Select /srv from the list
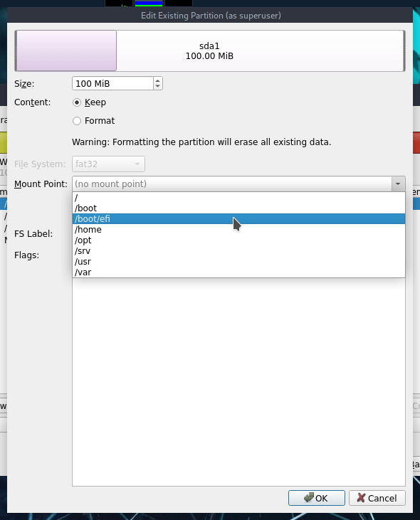 pyautogui.click(x=238, y=250)
